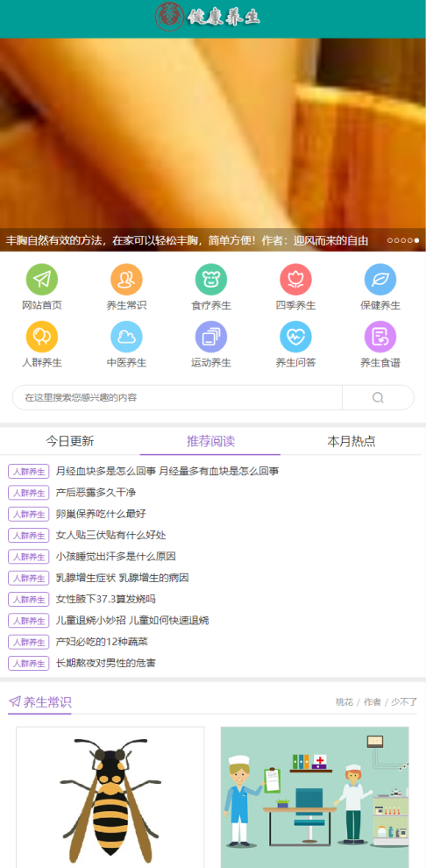
Task: Click the 中医养生 category label
Action: [127, 363]
